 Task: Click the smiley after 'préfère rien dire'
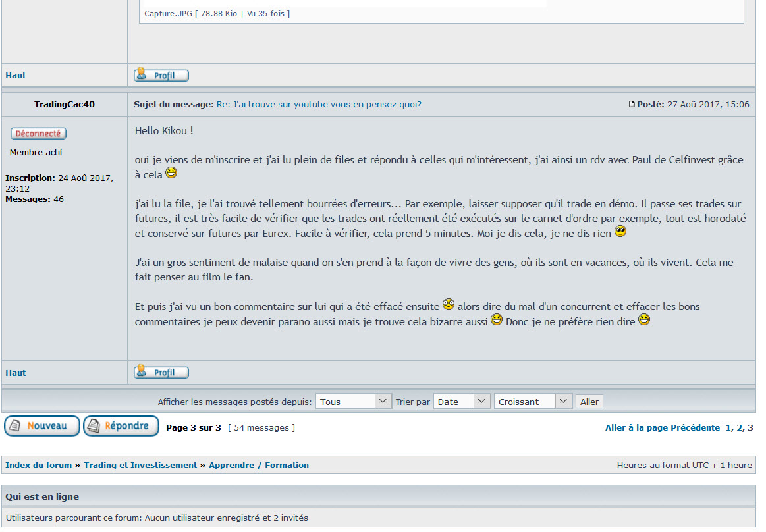644,319
